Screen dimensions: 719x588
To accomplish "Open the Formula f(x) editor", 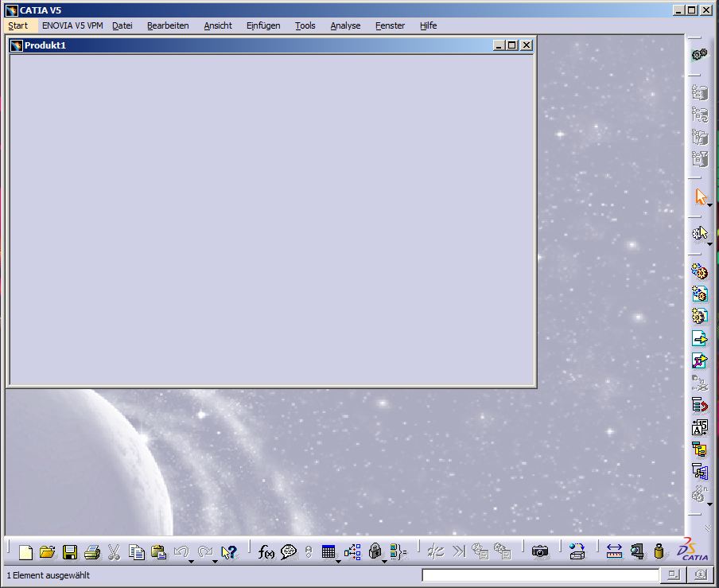I will [x=266, y=551].
